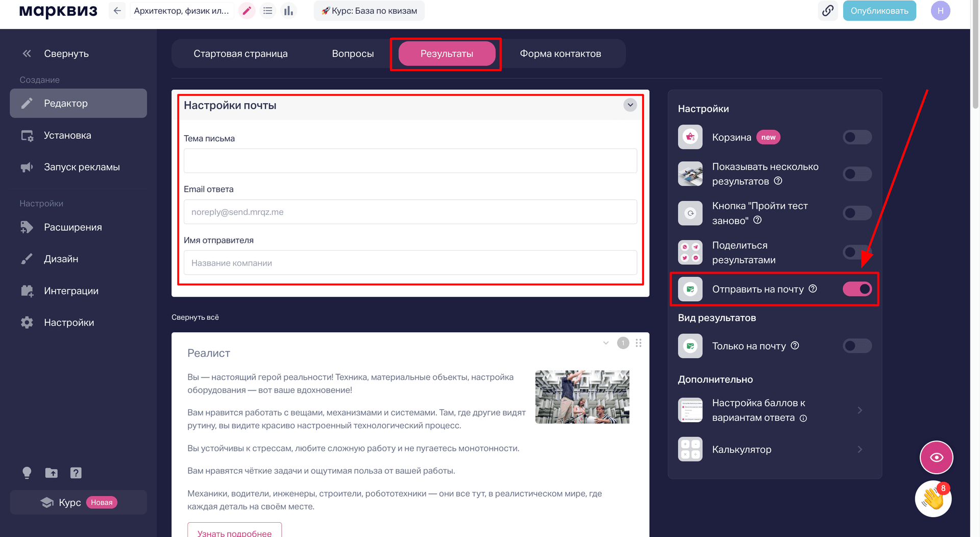Toggle 'Поделиться результатами' switch

(857, 252)
